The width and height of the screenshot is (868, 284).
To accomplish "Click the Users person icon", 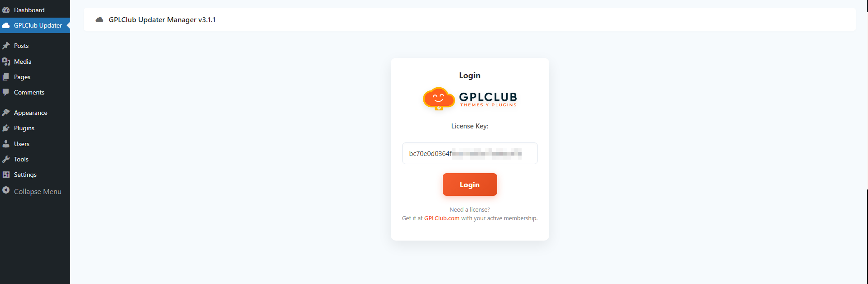I will pos(6,144).
